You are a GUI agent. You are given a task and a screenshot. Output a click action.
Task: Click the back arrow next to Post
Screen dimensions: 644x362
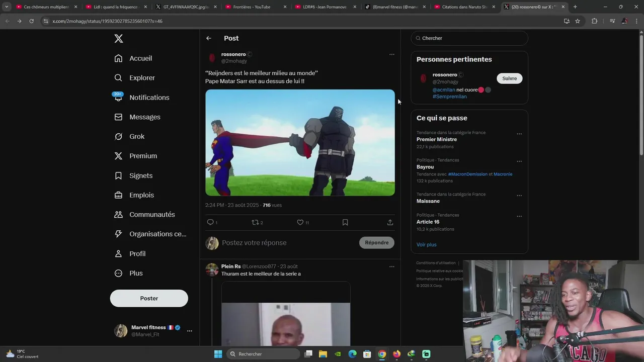(209, 38)
